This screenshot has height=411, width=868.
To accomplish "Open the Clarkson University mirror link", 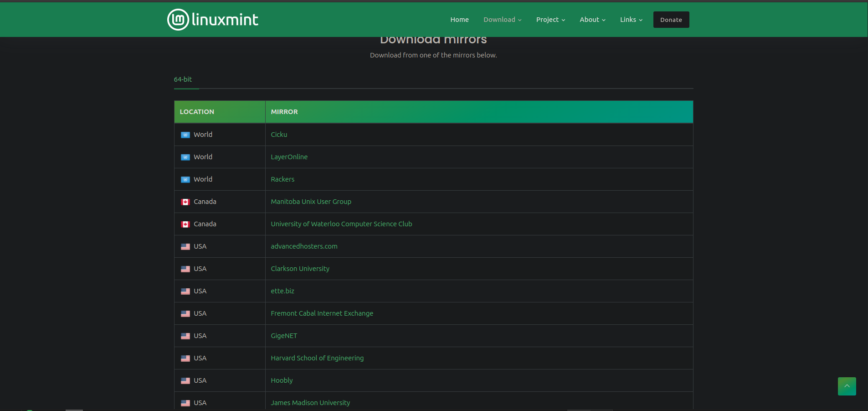I will tap(300, 269).
